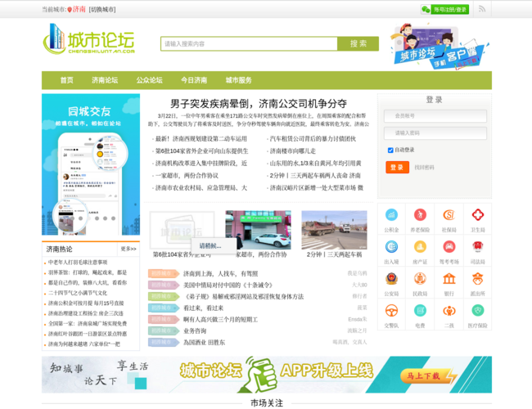Expand 更多>> in 济南热议 section
The width and height of the screenshot is (532, 409).
[x=128, y=249]
